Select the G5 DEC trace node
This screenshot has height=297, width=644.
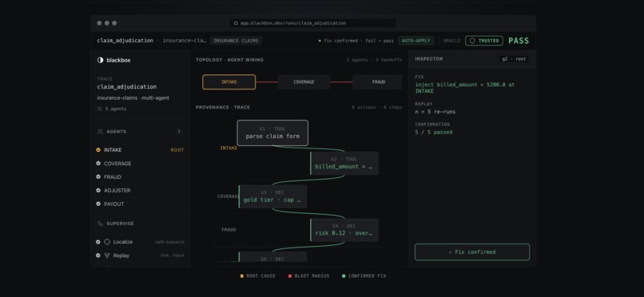(x=272, y=257)
